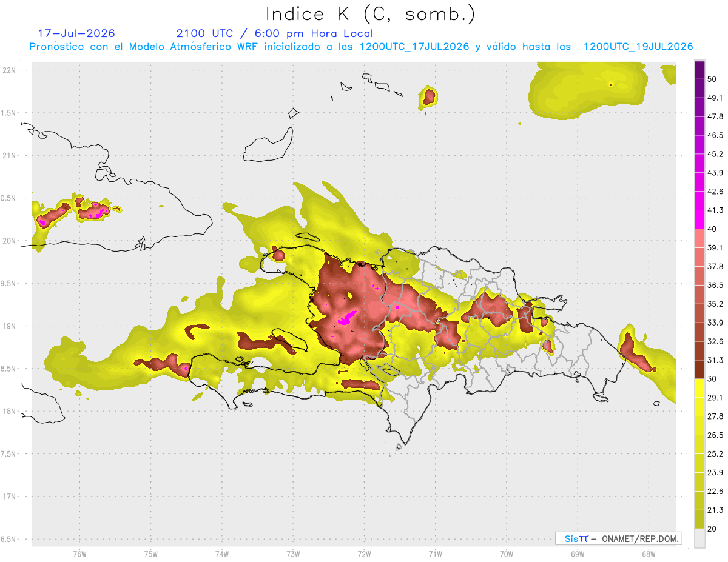Click the "20N" latitude label
This screenshot has width=728, height=562.
[x=10, y=241]
